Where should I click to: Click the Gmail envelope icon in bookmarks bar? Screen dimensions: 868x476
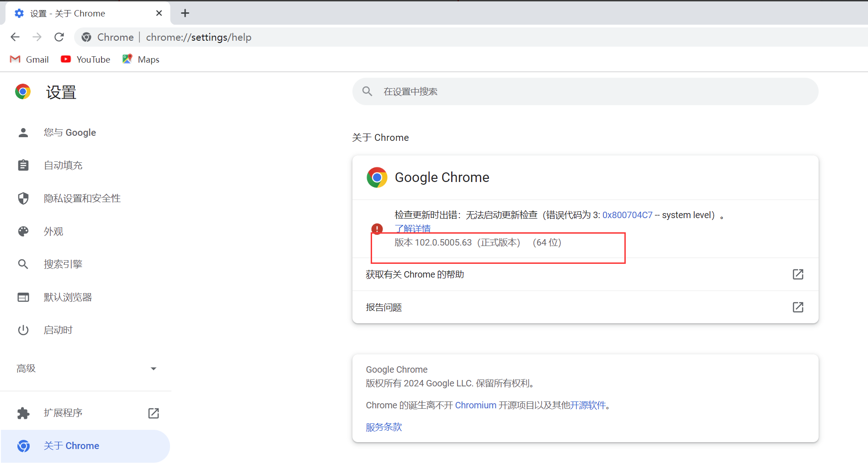[x=15, y=59]
